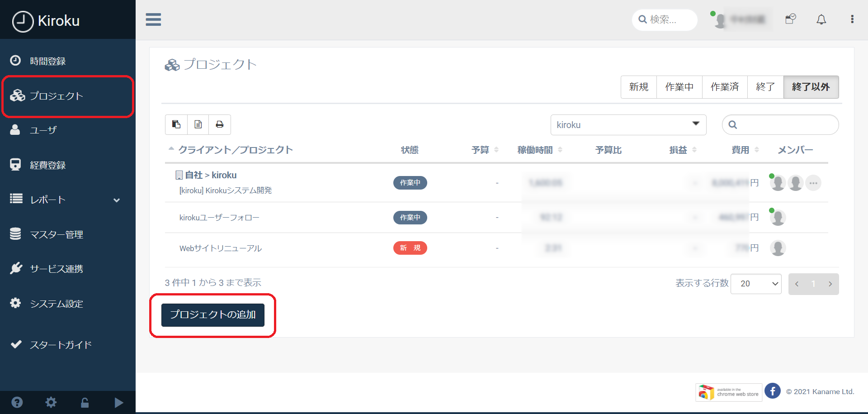Filter projects by 新規 tab
The image size is (868, 414).
tap(639, 87)
